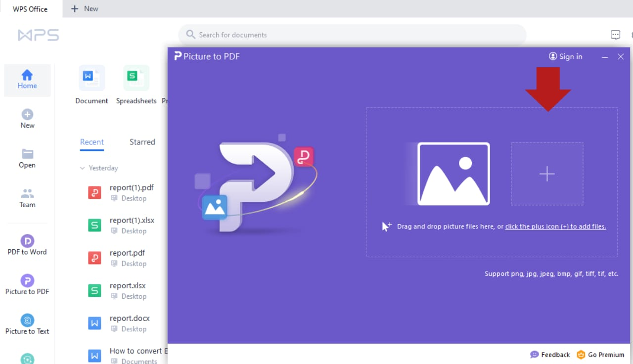
Task: Open the message icon at top right
Action: tap(615, 35)
